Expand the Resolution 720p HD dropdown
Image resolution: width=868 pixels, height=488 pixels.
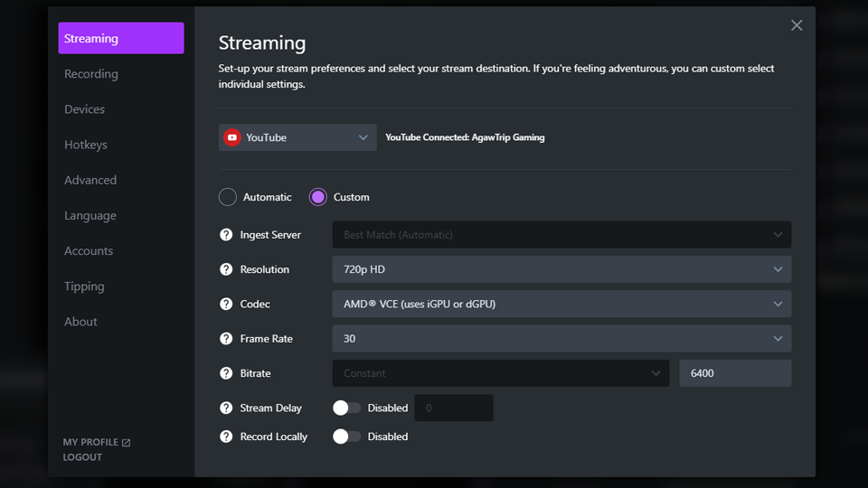(561, 269)
